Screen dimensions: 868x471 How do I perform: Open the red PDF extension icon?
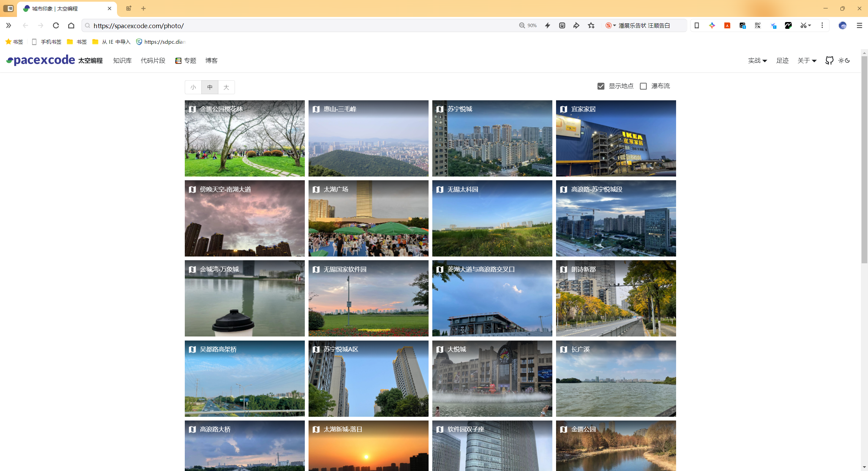[x=727, y=25]
